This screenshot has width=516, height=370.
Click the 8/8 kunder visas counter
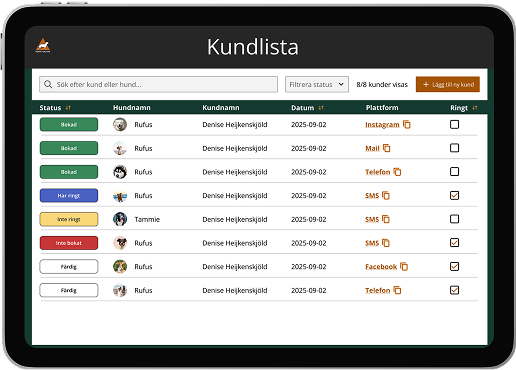382,85
